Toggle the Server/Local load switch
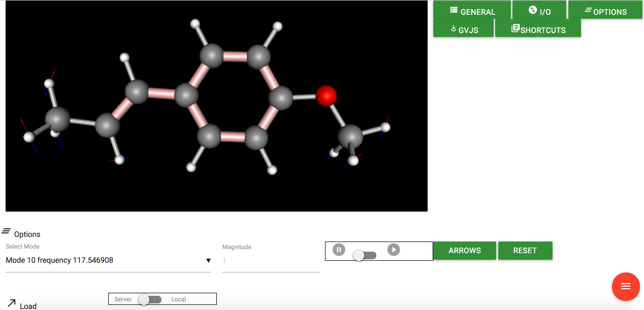This screenshot has width=644, height=310. pyautogui.click(x=150, y=299)
